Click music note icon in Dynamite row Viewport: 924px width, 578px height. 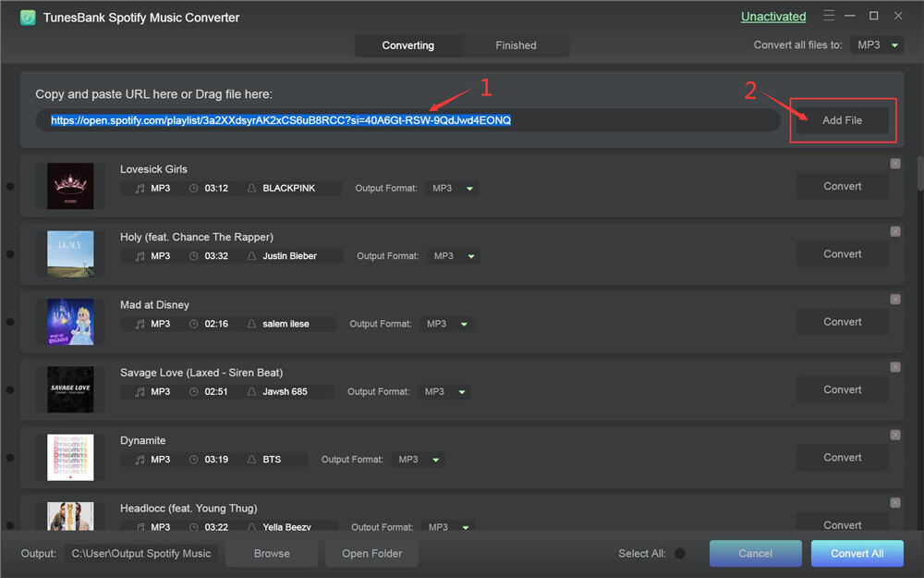click(140, 460)
